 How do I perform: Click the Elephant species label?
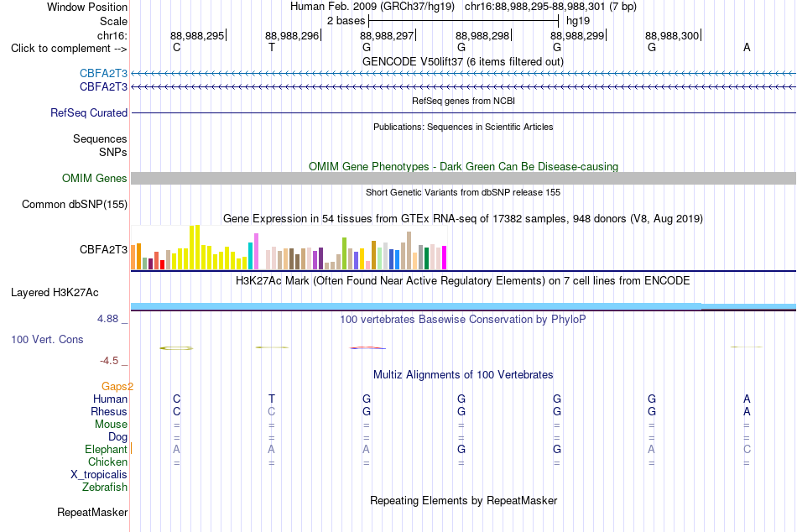[106, 450]
